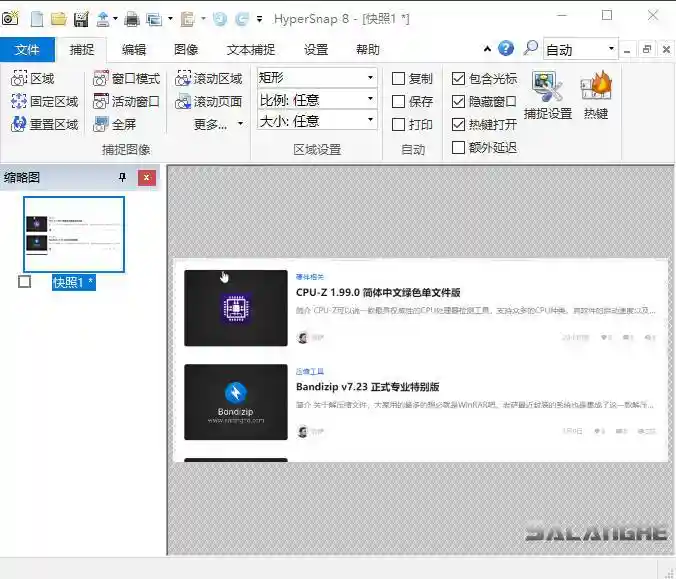Expand the arrow next to paste icon

[x=203, y=19]
